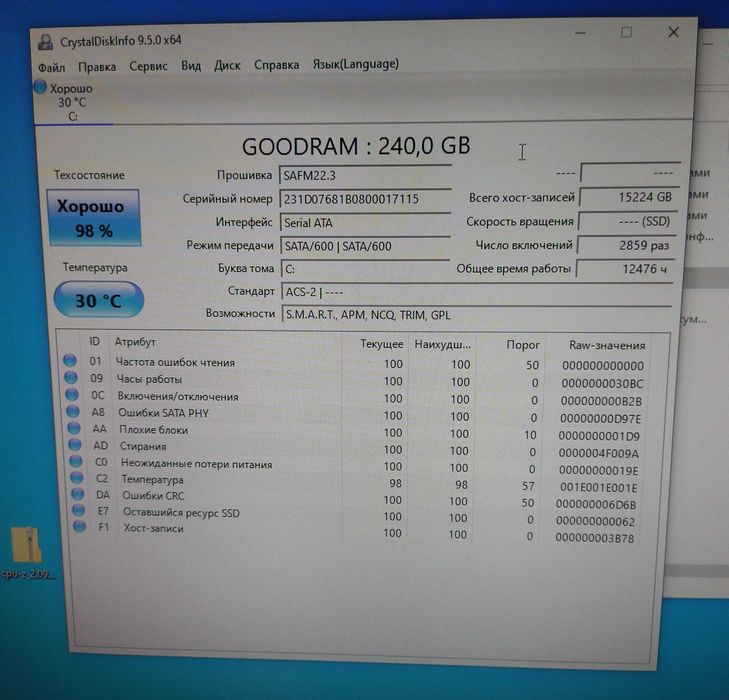Click the status dot for attribute AA
729x700 pixels.
click(x=74, y=428)
